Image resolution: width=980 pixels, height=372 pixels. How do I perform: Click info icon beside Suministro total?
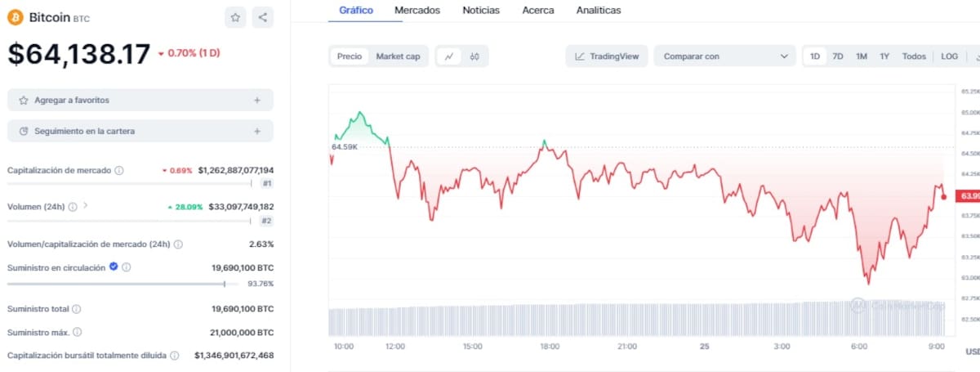pos(77,309)
